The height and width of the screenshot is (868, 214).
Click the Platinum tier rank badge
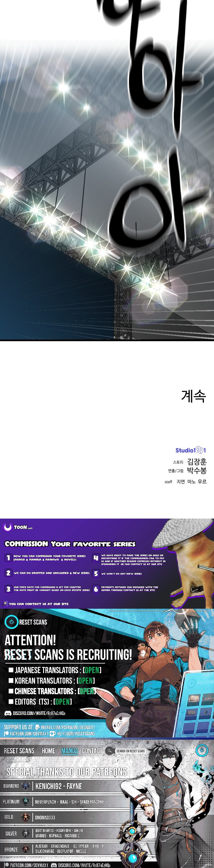26,802
